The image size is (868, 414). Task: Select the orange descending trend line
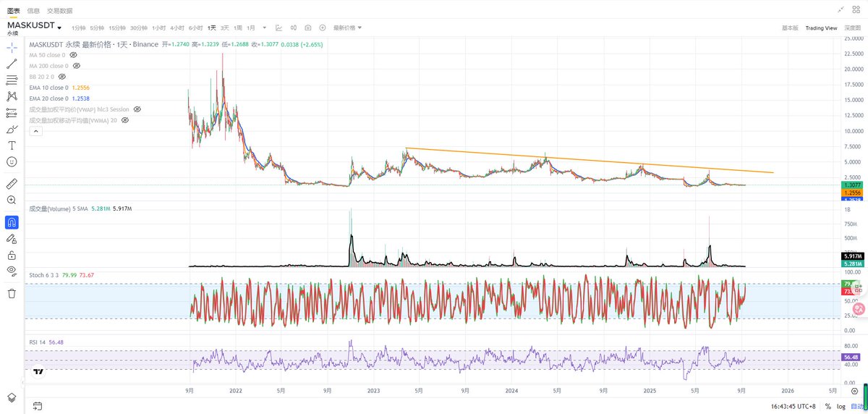coord(590,160)
